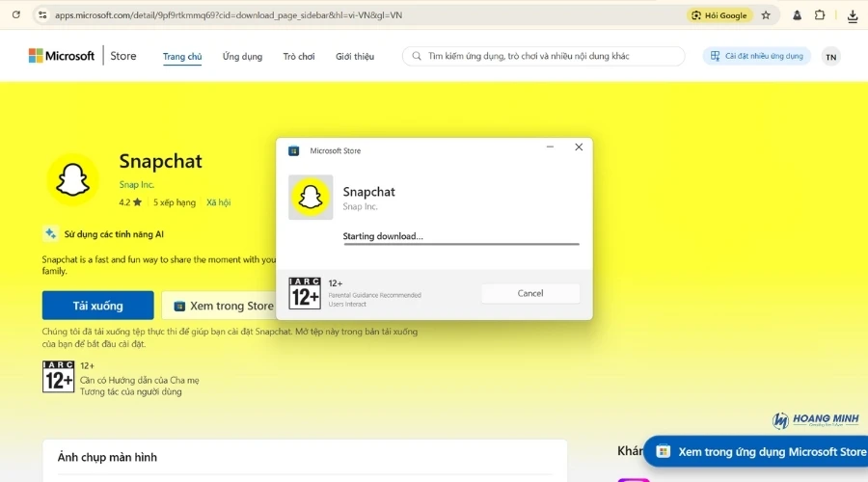The height and width of the screenshot is (482, 868).
Task: Click the browser reload icon
Action: click(x=16, y=15)
